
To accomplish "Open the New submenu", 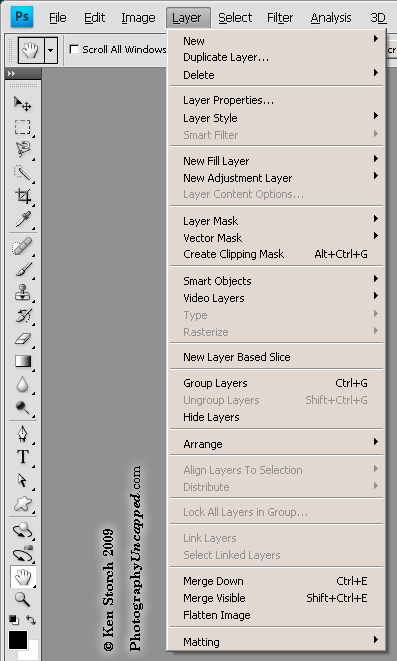I will (x=276, y=41).
